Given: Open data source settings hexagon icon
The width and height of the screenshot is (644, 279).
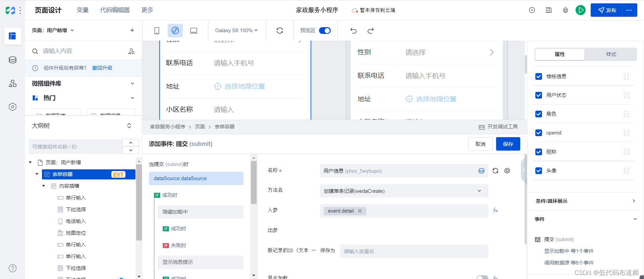Looking at the screenshot, I should 507,171.
